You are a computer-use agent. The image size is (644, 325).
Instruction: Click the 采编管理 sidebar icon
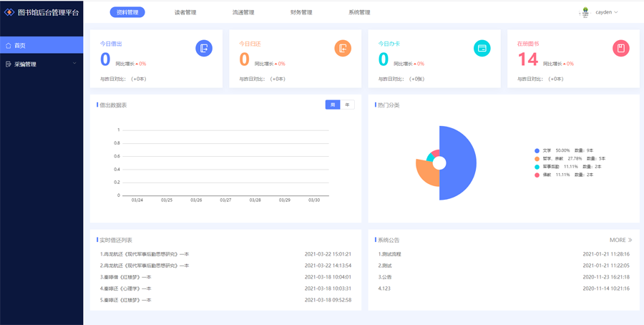point(9,64)
